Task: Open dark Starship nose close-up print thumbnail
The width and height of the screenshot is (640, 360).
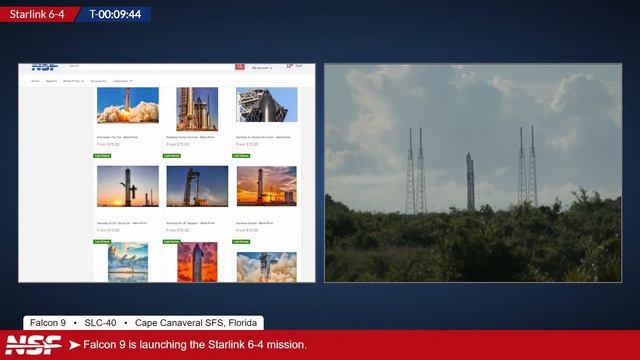Action: [267, 105]
